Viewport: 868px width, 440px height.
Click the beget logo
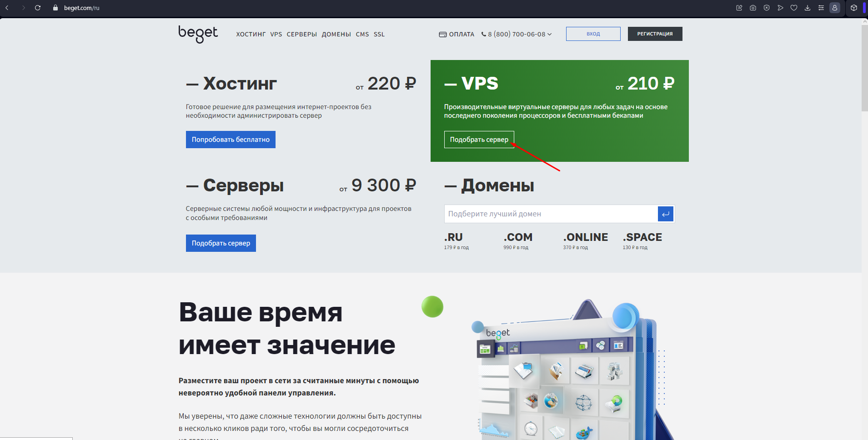[x=198, y=34]
